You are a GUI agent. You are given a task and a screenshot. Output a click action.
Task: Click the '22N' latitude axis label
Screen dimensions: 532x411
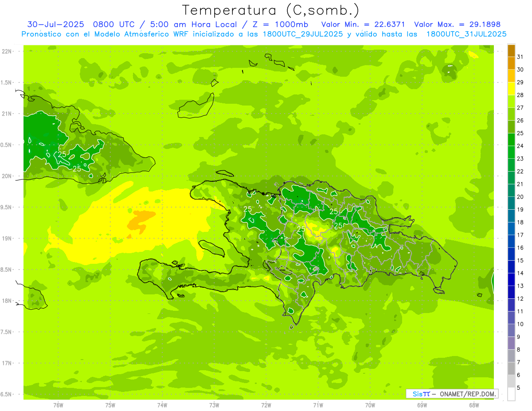[7, 51]
